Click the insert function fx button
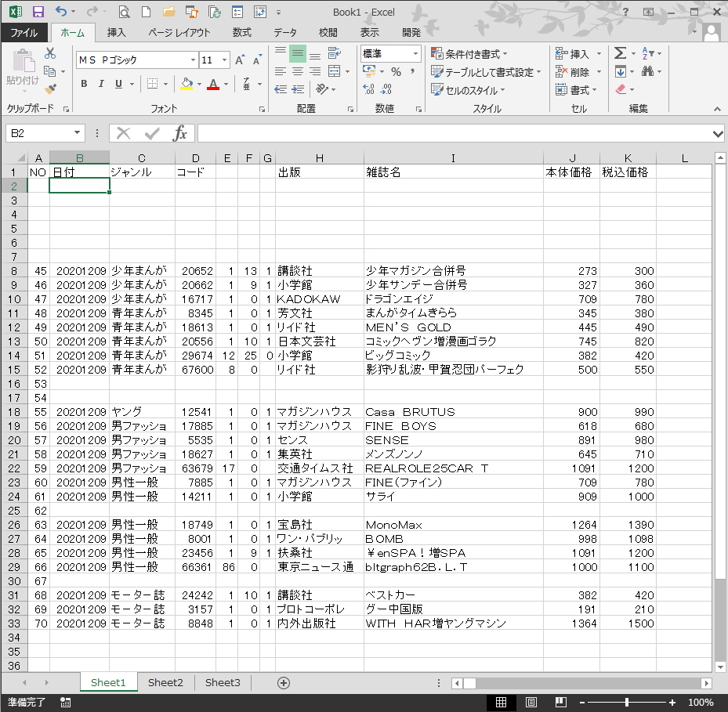 point(179,134)
